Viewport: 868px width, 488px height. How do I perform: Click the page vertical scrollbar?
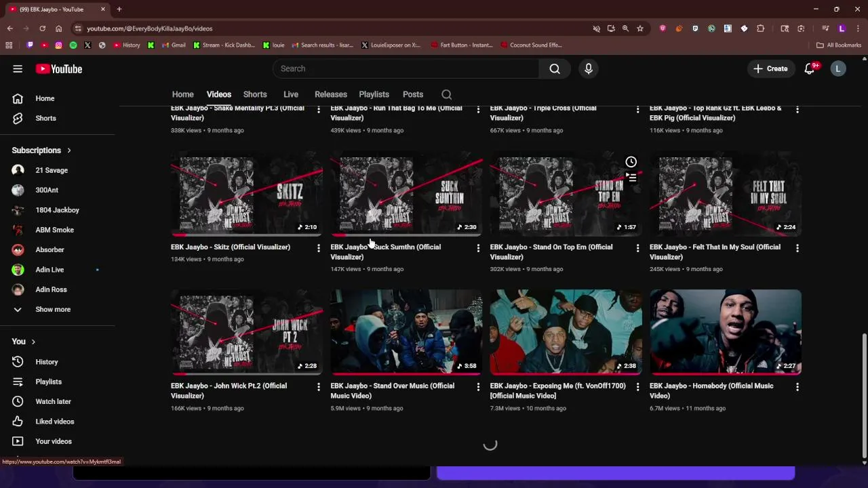click(x=864, y=396)
